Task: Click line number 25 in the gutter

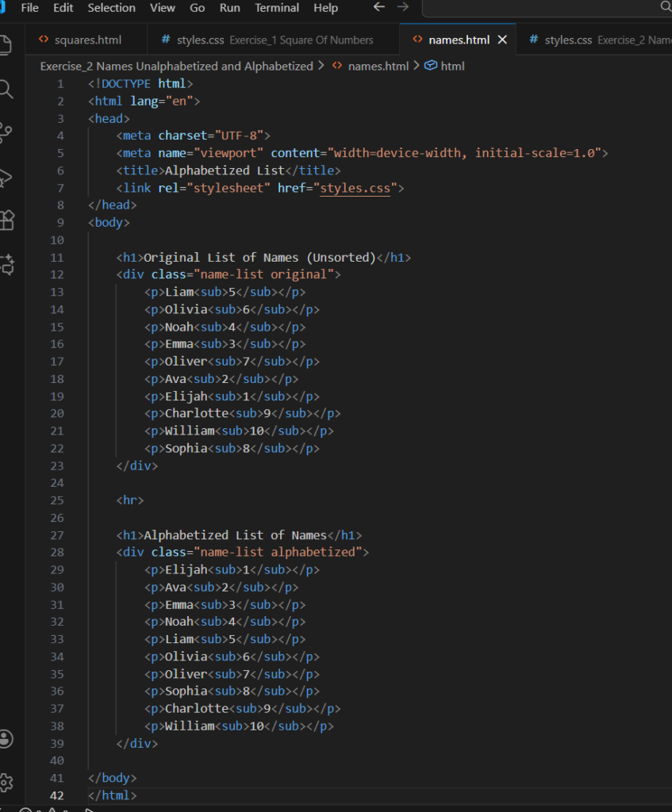Action: pos(56,500)
